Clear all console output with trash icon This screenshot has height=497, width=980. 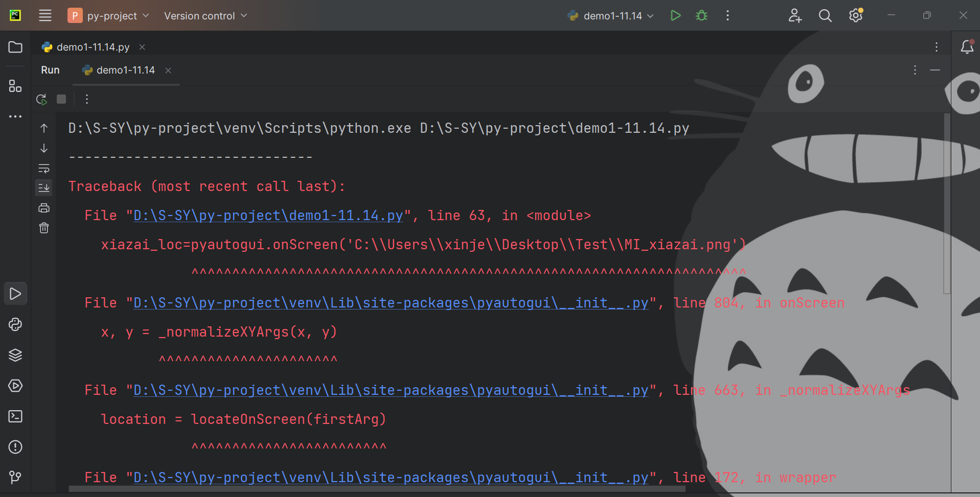pyautogui.click(x=44, y=228)
